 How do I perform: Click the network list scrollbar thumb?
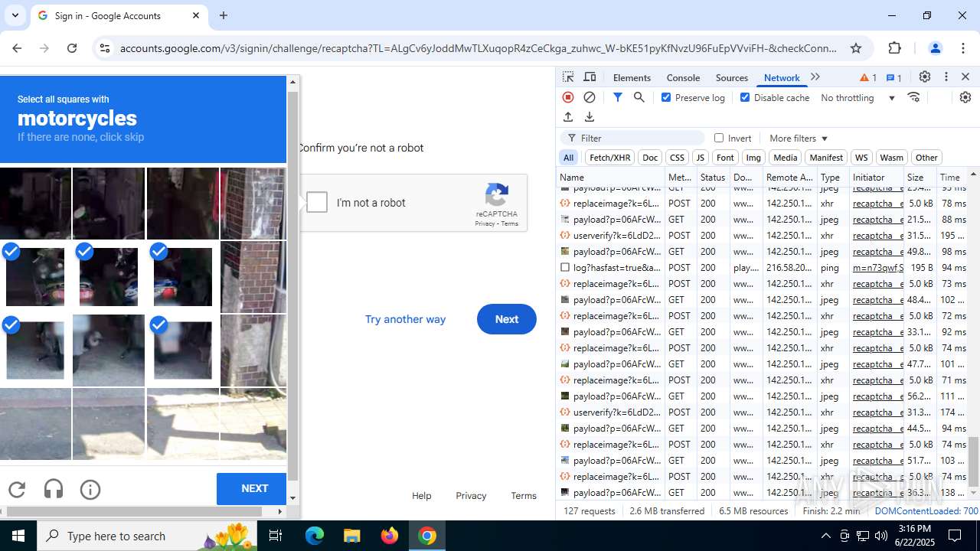click(x=974, y=460)
